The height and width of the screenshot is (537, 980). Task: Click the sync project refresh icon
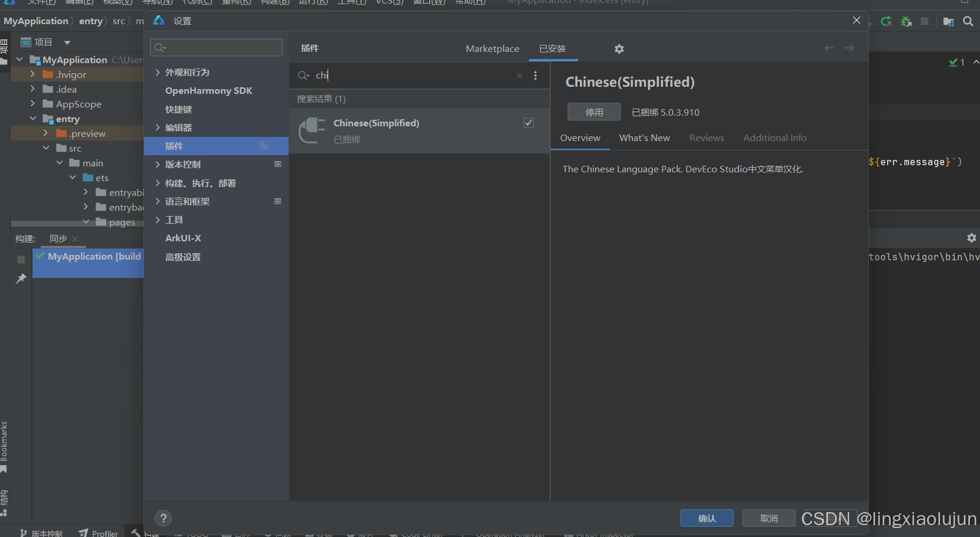click(x=886, y=22)
